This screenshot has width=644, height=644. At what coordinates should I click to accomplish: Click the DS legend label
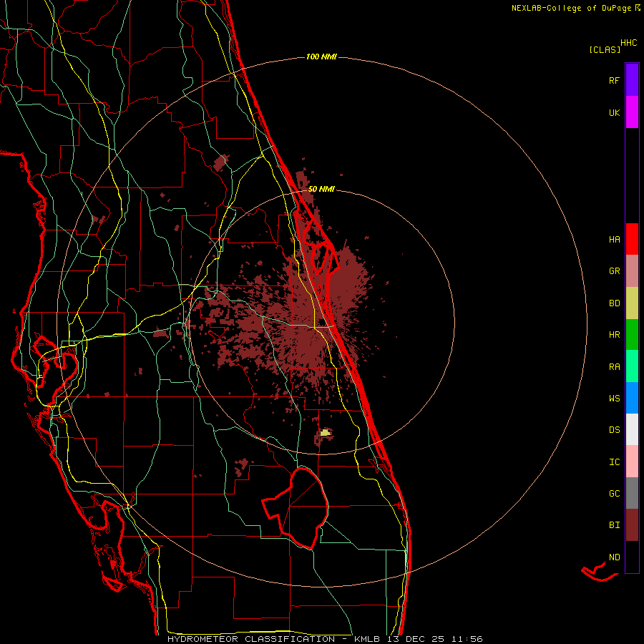614,430
